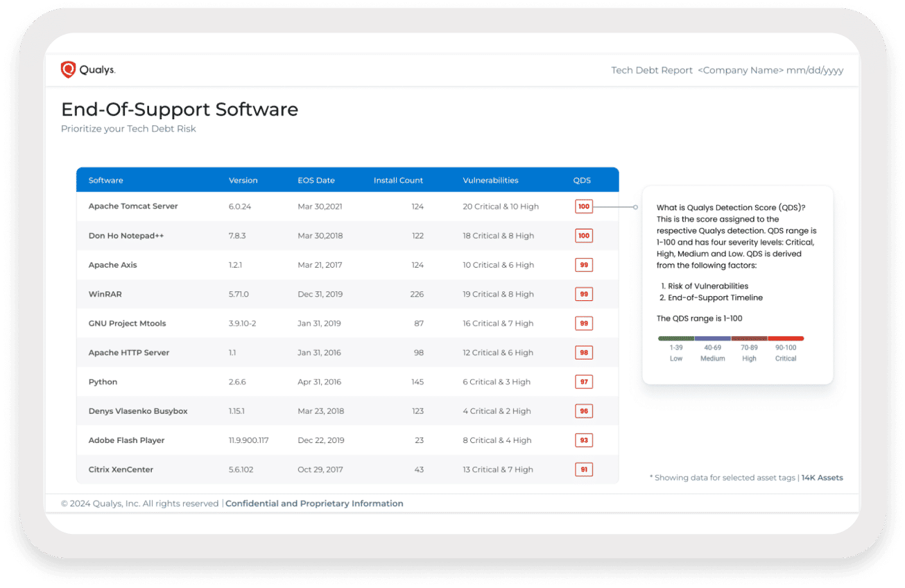Click 'Prioritize your Tech Debt Risk' subtitle
This screenshot has height=588, width=905.
128,129
